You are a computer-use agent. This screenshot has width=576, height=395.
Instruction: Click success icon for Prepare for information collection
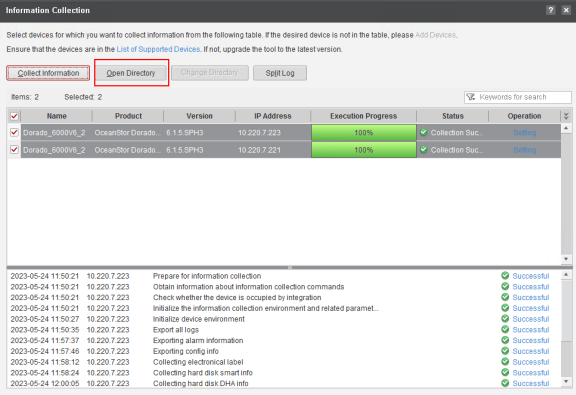pos(505,276)
